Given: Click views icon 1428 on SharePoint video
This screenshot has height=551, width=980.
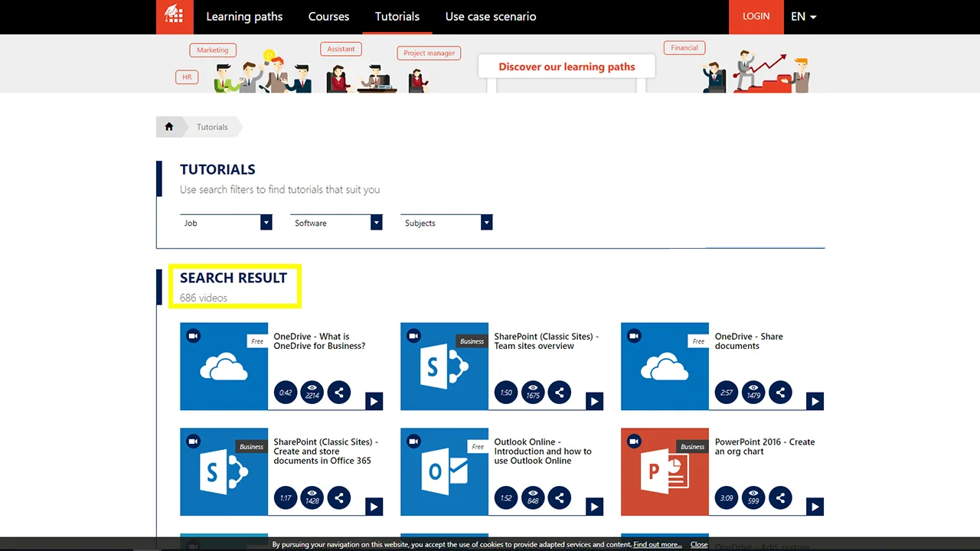Looking at the screenshot, I should coord(312,498).
